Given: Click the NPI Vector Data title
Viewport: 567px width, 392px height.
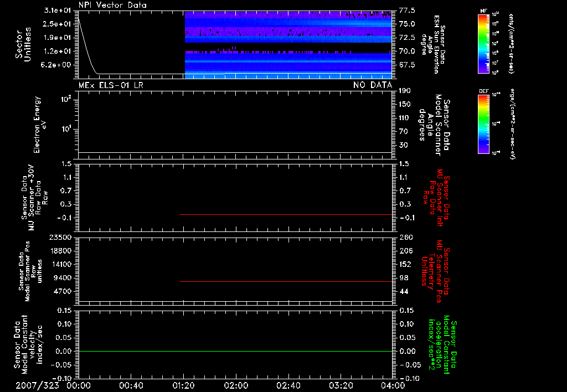Looking at the screenshot, I should tap(112, 5).
